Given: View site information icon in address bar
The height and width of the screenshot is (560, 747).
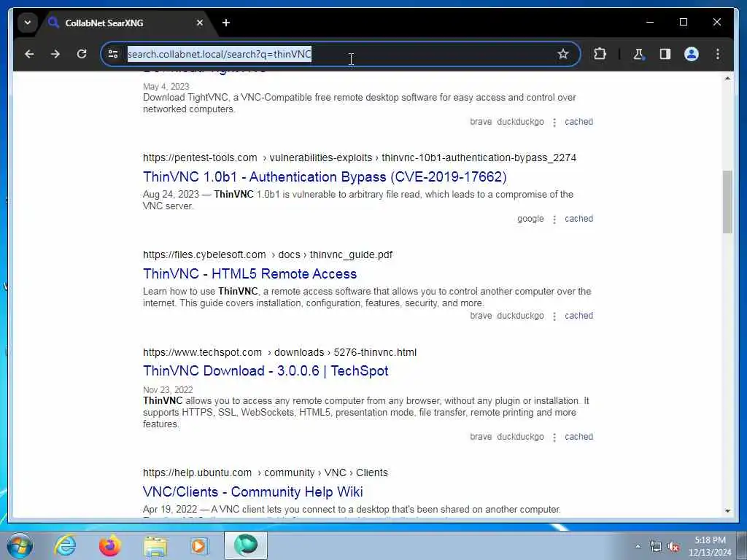Looking at the screenshot, I should 113,54.
